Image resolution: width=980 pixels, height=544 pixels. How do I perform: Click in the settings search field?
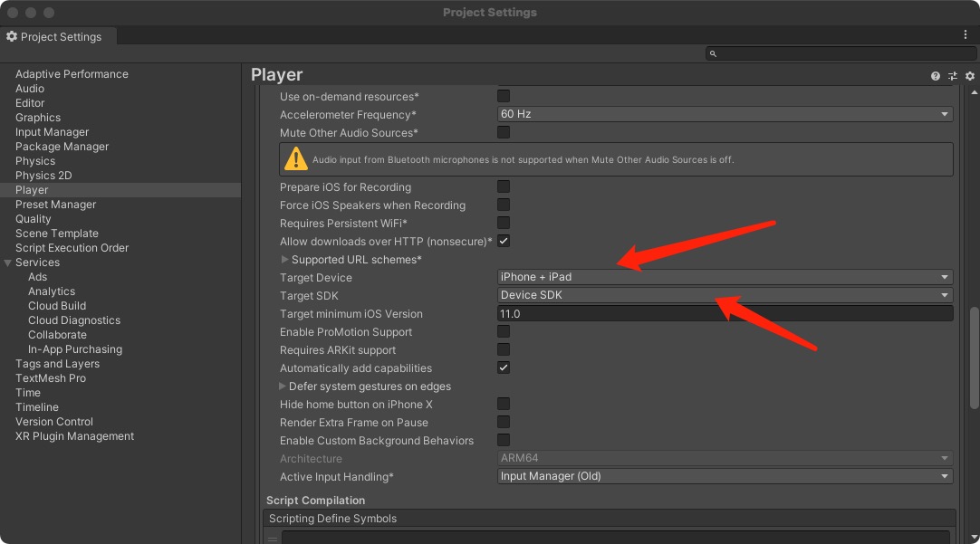841,53
